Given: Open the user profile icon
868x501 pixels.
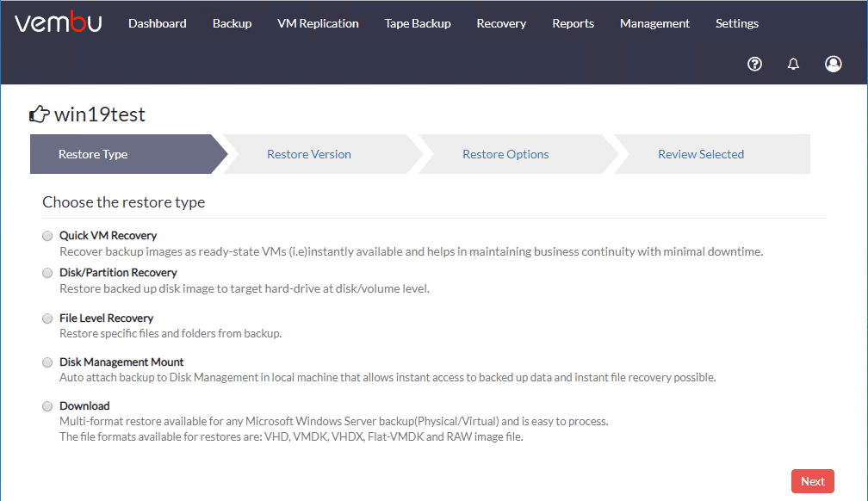Looking at the screenshot, I should pos(833,64).
